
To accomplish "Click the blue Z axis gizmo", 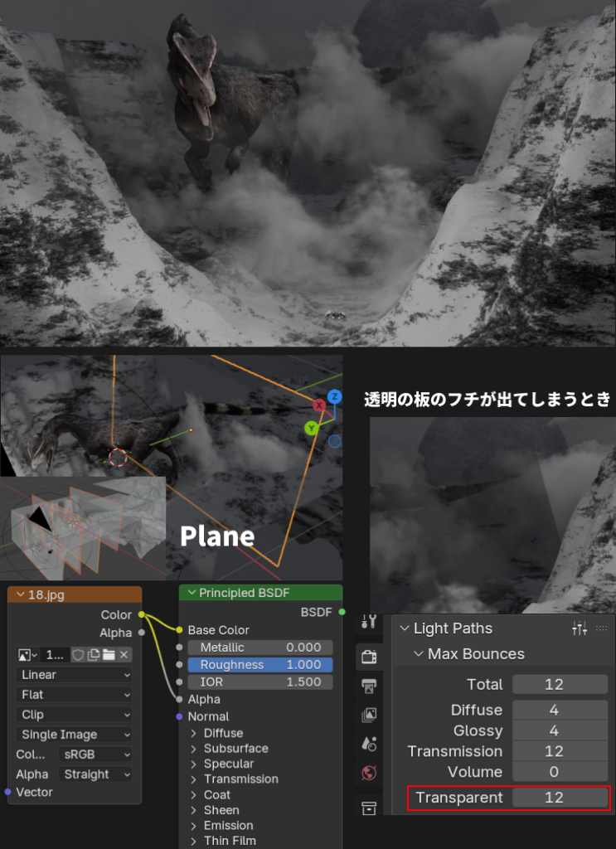I will coord(335,396).
